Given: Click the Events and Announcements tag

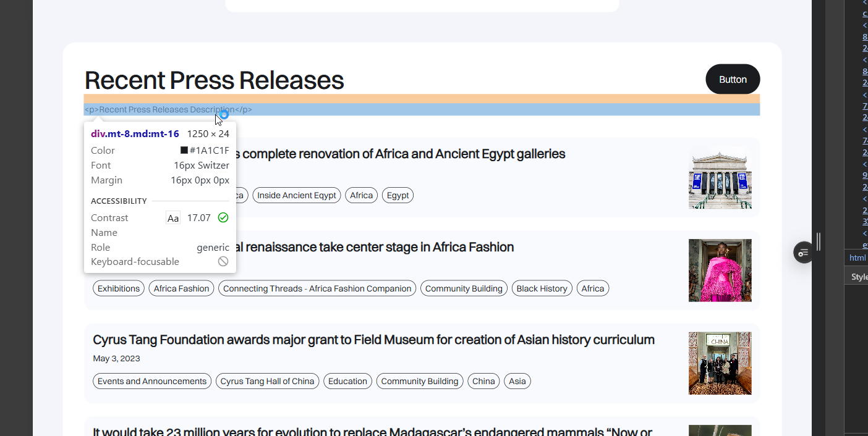Looking at the screenshot, I should coord(152,381).
